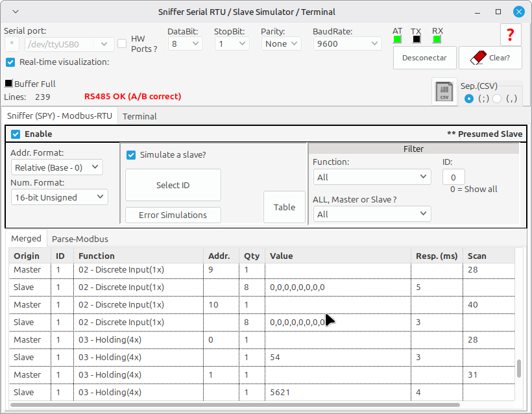Click the ID column header

point(62,256)
